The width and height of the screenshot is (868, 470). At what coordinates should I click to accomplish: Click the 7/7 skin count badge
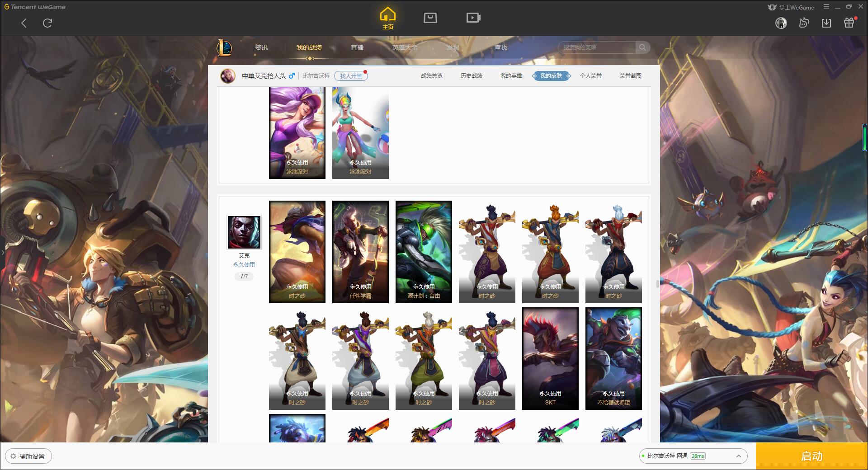pos(244,276)
